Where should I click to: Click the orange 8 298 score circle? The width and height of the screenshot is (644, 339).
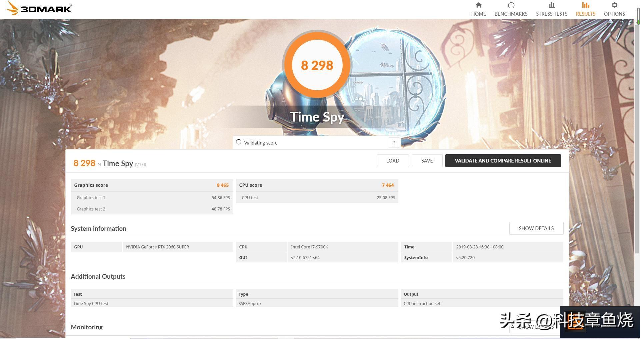tap(317, 65)
